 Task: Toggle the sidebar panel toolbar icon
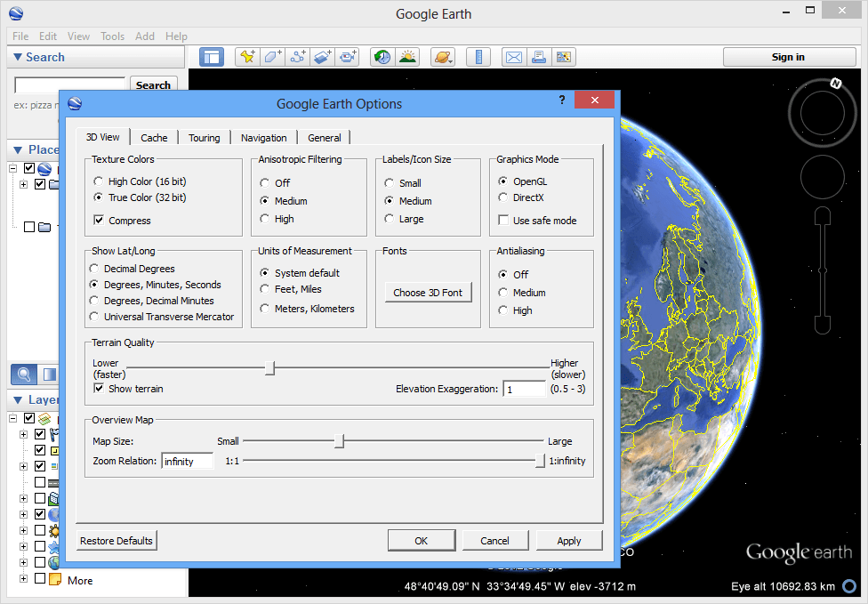(212, 57)
